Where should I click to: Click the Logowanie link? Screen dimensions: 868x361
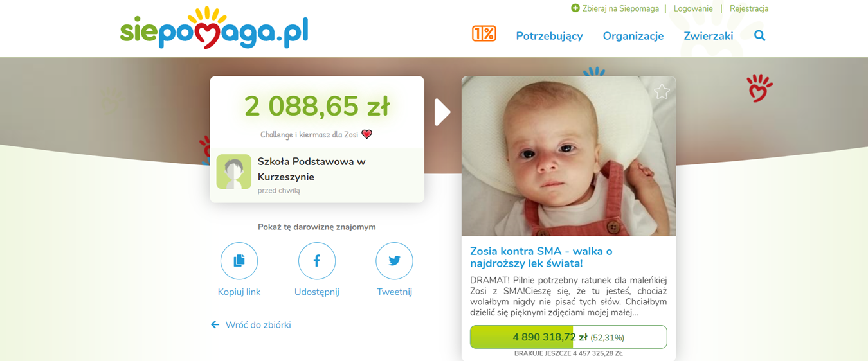coord(693,8)
